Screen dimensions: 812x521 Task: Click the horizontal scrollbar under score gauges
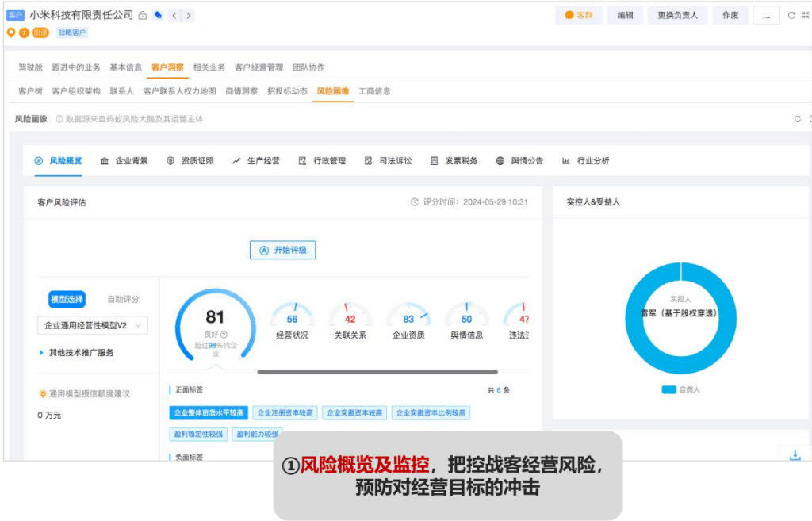pos(377,371)
